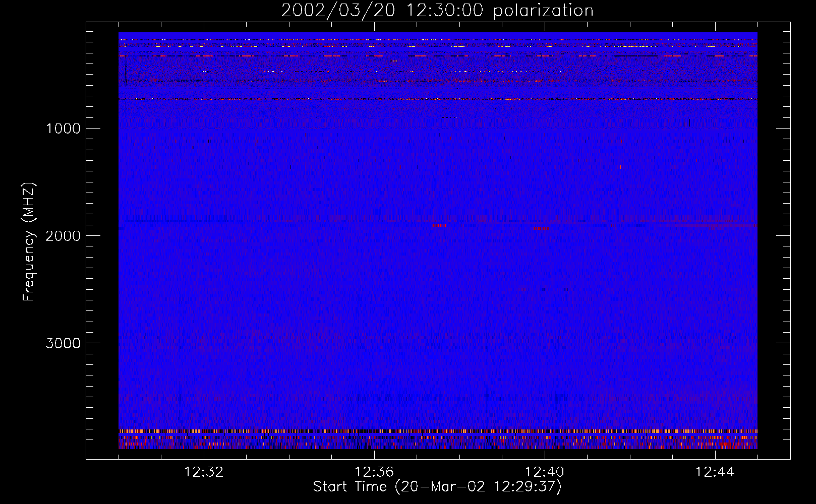Click the 12:32 time axis label
The height and width of the screenshot is (504, 816).
[x=204, y=472]
